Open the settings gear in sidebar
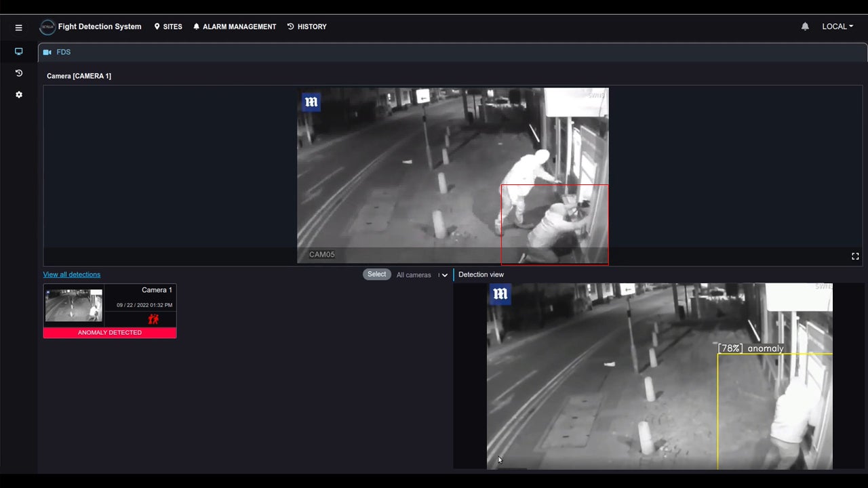 (x=18, y=95)
